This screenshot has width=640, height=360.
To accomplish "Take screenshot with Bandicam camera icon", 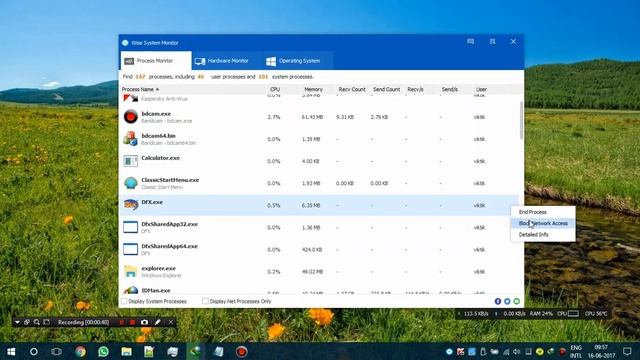I will point(144,322).
